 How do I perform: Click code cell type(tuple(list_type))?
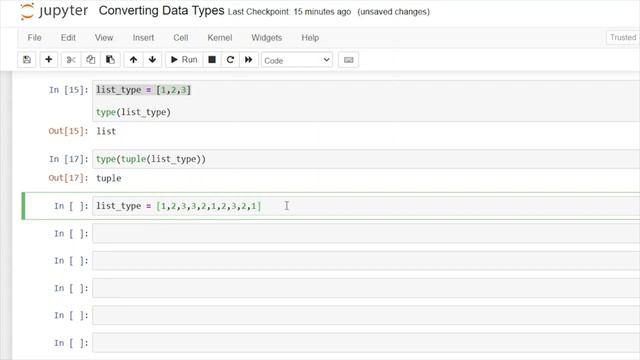[366, 159]
